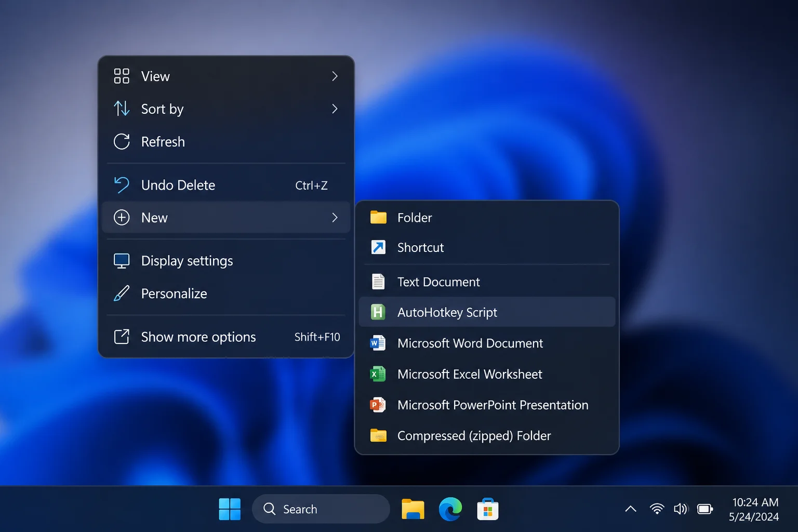Screen dimensions: 798x532
Task: Click the Shift+F10 shortcut text
Action: (x=317, y=337)
